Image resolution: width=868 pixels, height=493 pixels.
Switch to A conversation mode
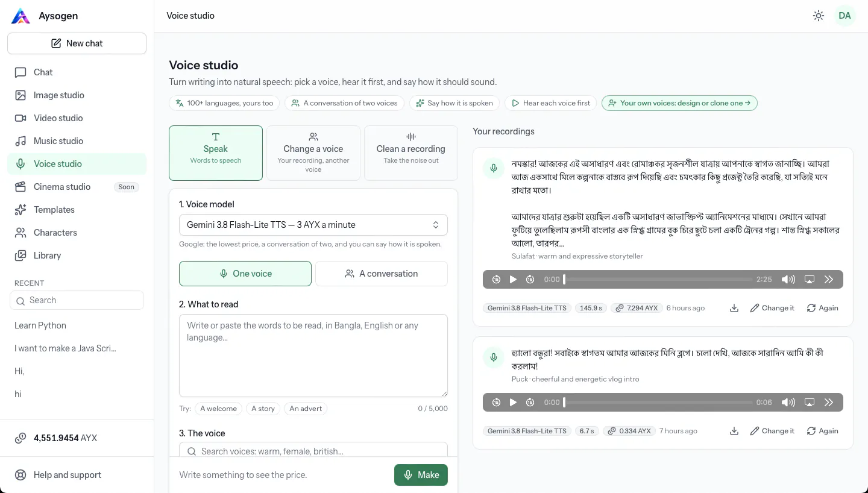tap(382, 274)
